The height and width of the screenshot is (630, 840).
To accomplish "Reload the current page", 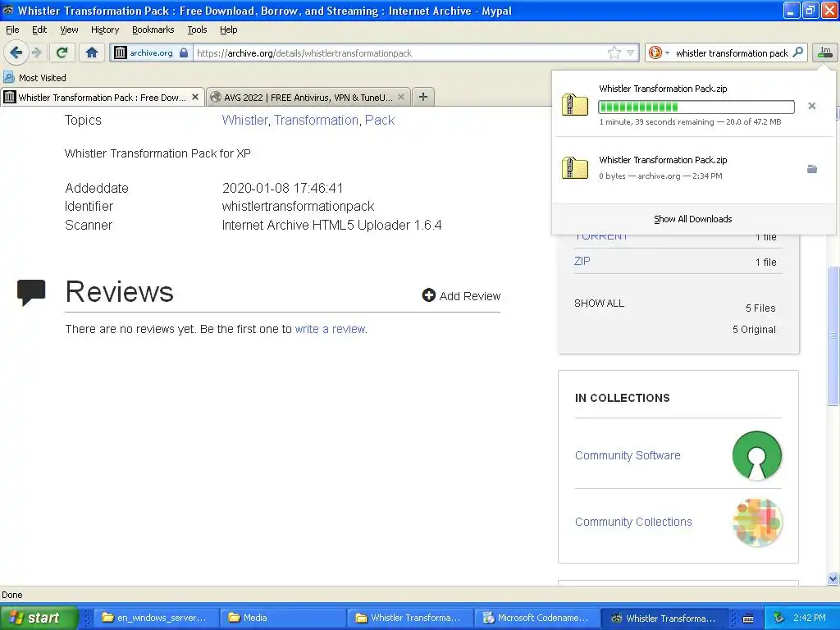I will 62,52.
